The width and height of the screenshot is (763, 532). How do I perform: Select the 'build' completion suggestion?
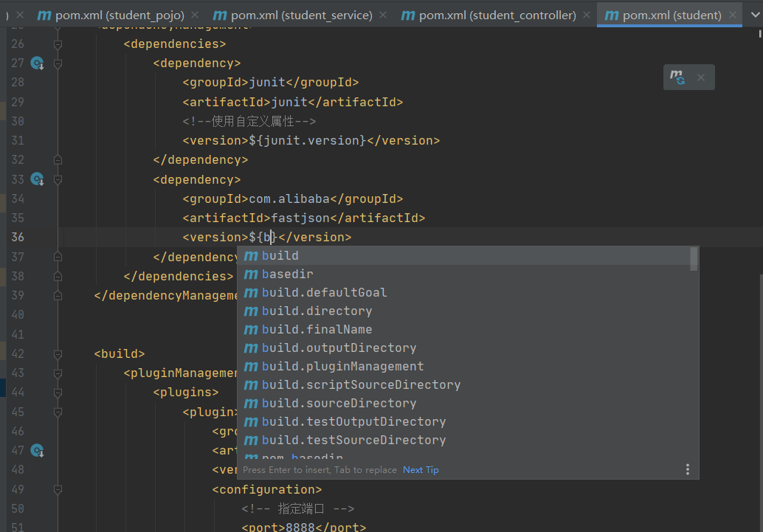pos(463,255)
